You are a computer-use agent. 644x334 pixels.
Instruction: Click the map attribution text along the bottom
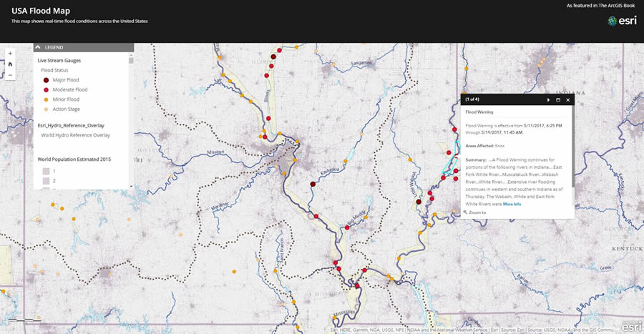pos(474,330)
